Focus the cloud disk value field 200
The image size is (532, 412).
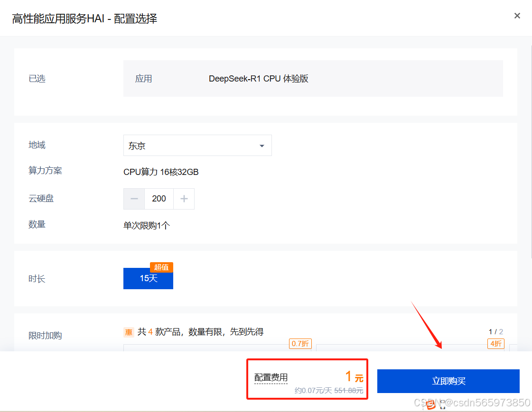pyautogui.click(x=159, y=199)
